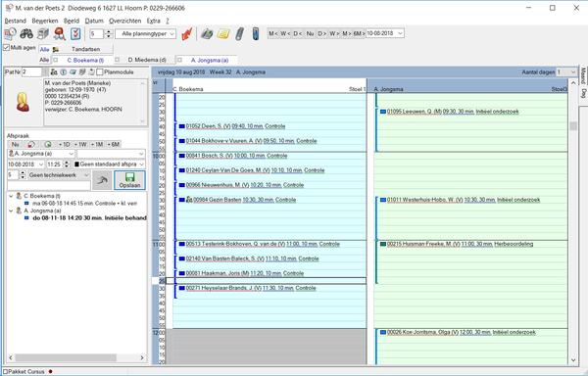Click the blue icon for 01095 Leeuwen appointment
This screenshot has width=588, height=376.
pos(383,112)
